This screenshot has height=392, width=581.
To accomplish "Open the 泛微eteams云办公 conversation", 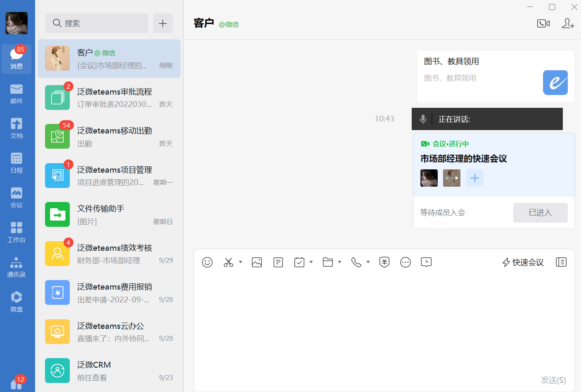I will click(x=109, y=332).
